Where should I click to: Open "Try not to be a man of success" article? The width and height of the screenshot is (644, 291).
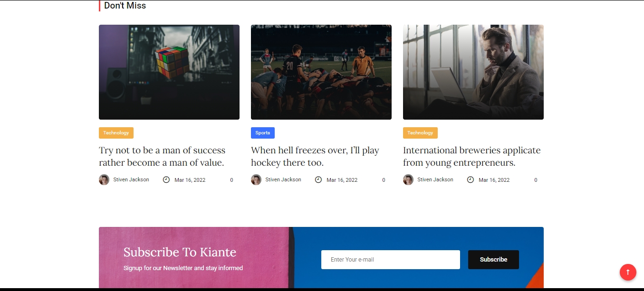coord(162,157)
